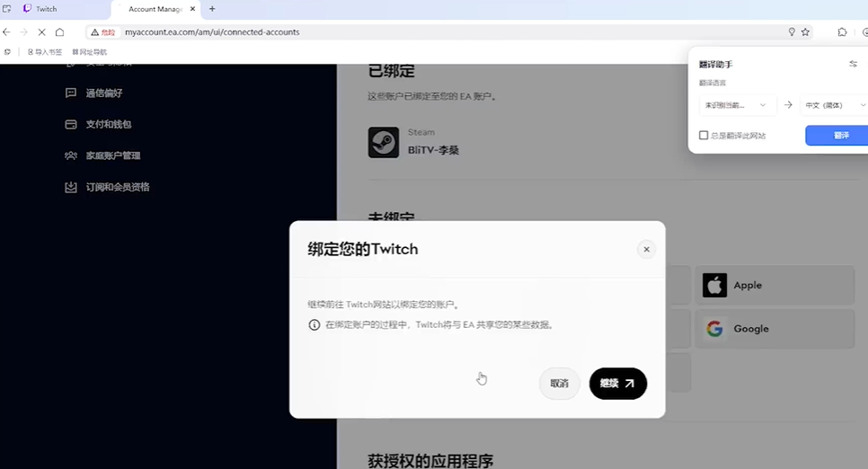Click the 取消 cancel button in dialog
The image size is (868, 469).
click(x=559, y=383)
